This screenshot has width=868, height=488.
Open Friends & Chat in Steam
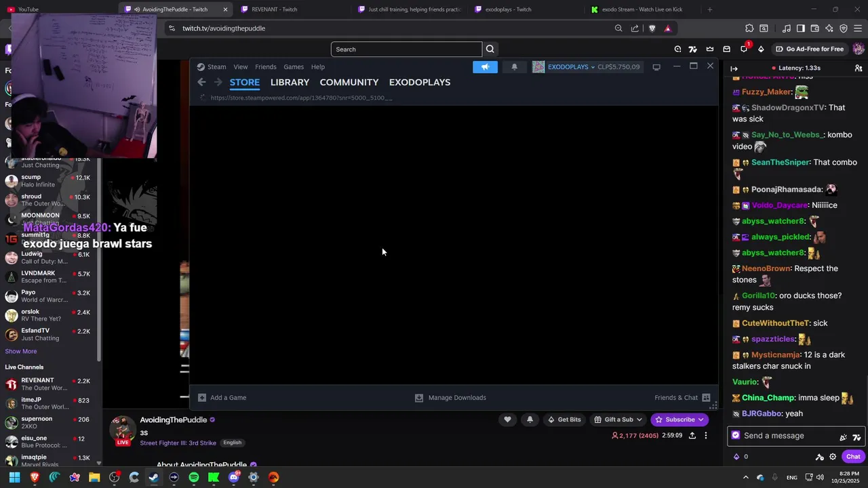pyautogui.click(x=682, y=398)
